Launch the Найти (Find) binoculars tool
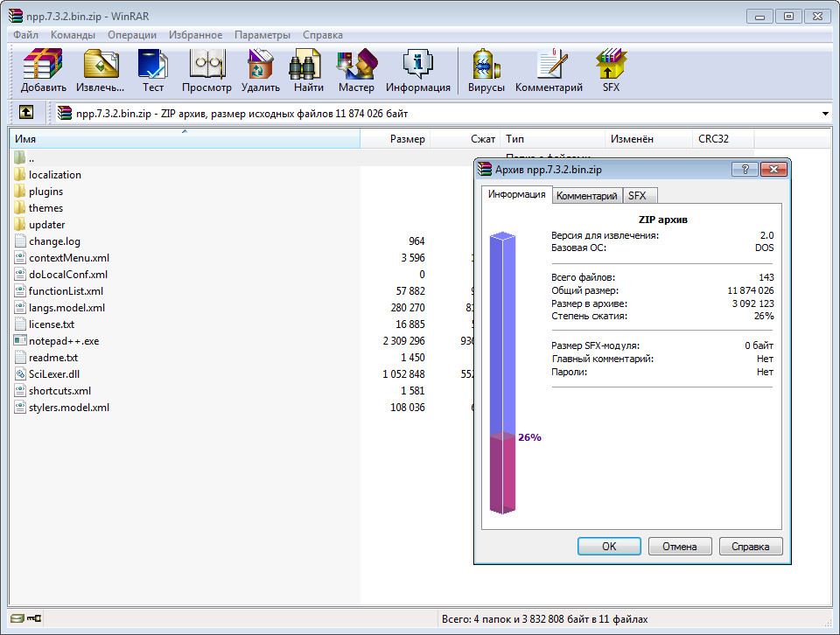Viewport: 840px width, 635px height. tap(308, 71)
